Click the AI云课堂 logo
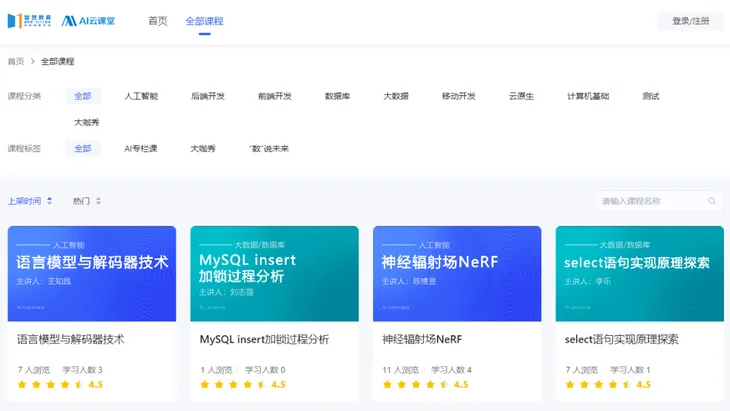 pyautogui.click(x=88, y=21)
